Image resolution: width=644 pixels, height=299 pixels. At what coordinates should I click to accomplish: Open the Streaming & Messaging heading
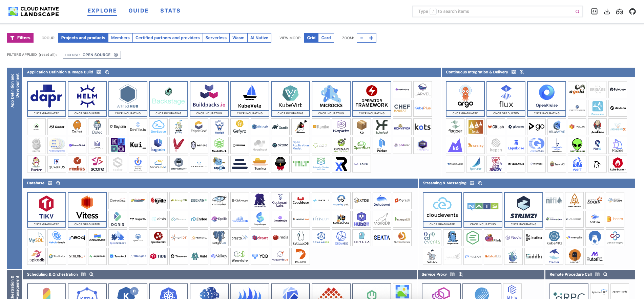[444, 183]
